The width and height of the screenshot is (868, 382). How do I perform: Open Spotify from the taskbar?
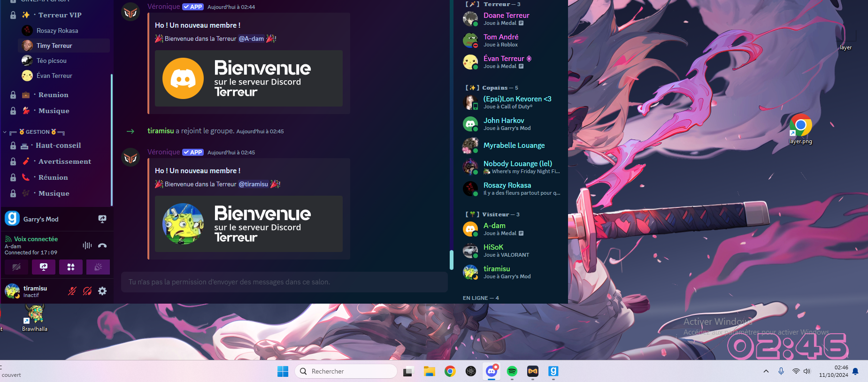coord(512,371)
